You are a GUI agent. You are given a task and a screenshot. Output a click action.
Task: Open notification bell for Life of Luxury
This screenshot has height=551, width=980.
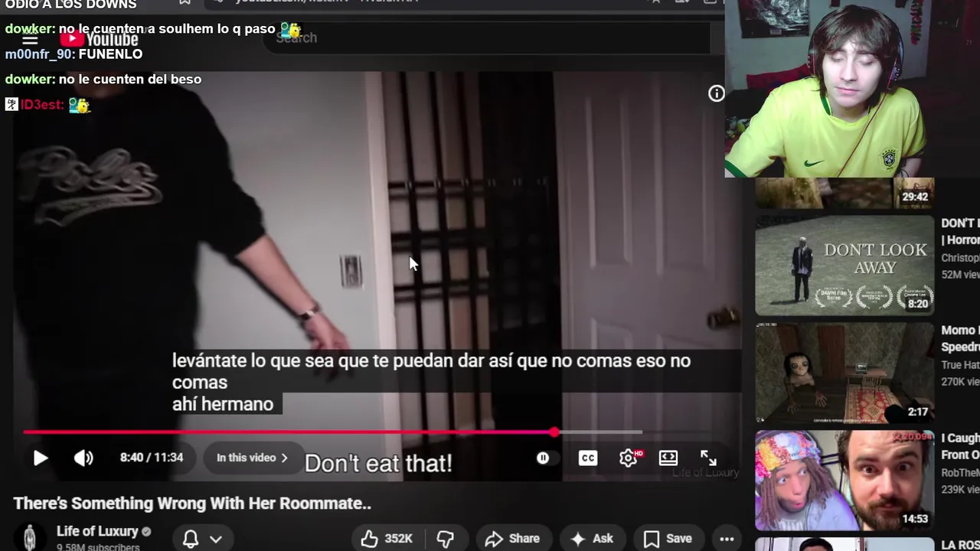tap(191, 539)
